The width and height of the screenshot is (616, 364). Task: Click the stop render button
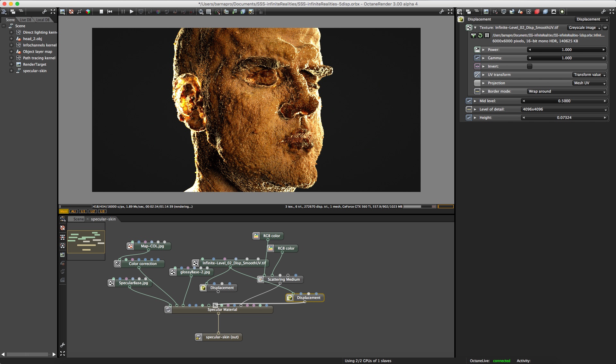pyautogui.click(x=101, y=12)
